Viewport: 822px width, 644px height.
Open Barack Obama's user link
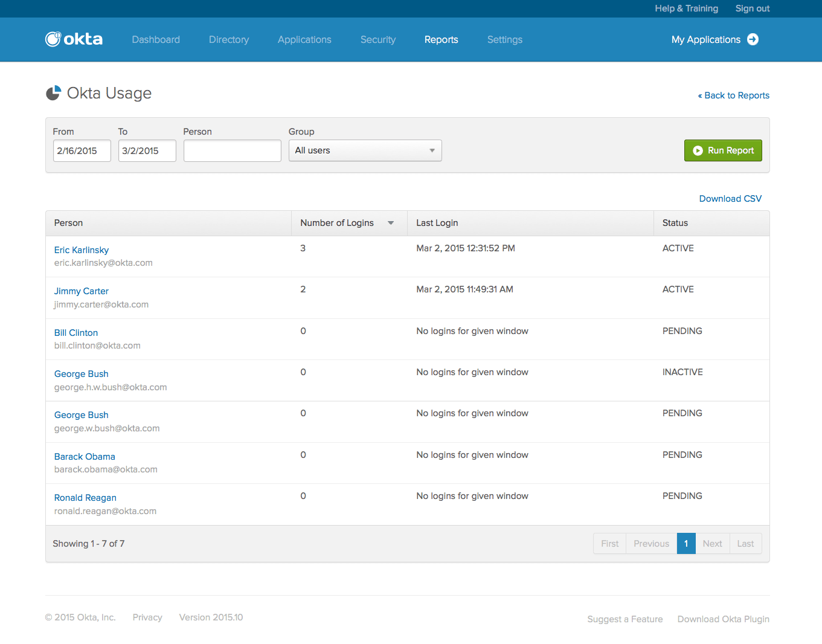click(85, 457)
